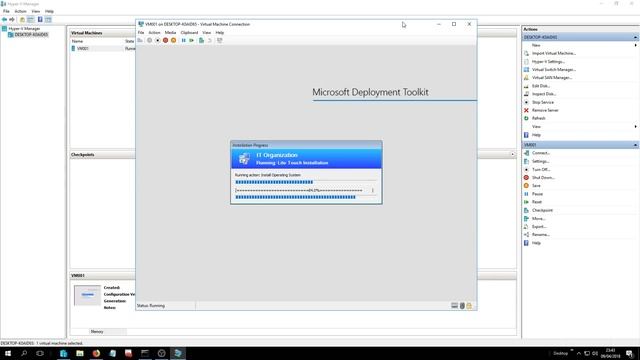Click Refresh in Actions pane
This screenshot has height=360, width=640.
[x=538, y=118]
